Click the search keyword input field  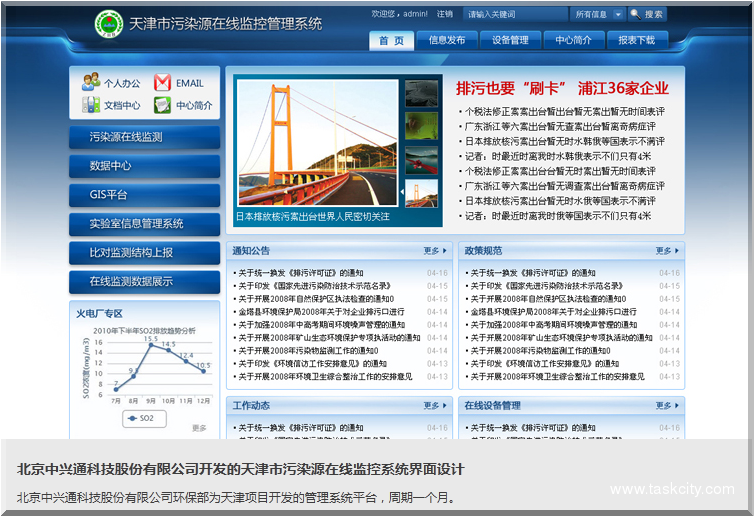click(515, 14)
